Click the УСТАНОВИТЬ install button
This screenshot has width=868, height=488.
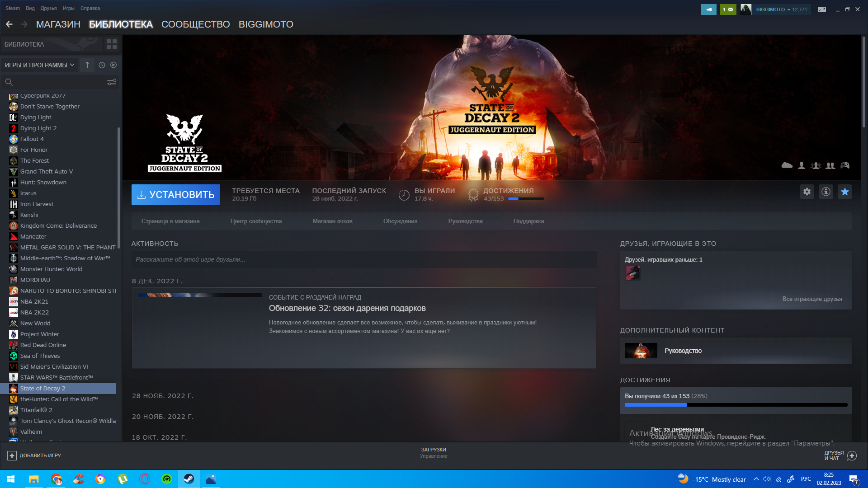176,195
